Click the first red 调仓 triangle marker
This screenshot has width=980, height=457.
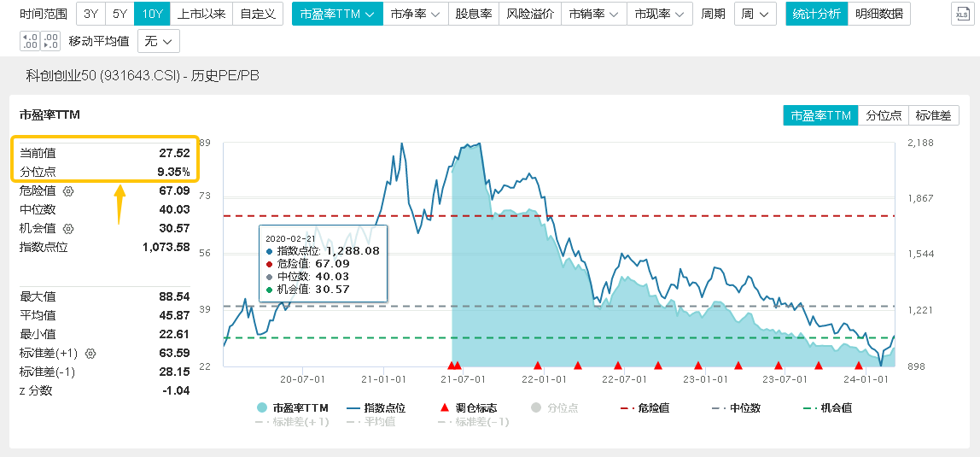(x=451, y=366)
